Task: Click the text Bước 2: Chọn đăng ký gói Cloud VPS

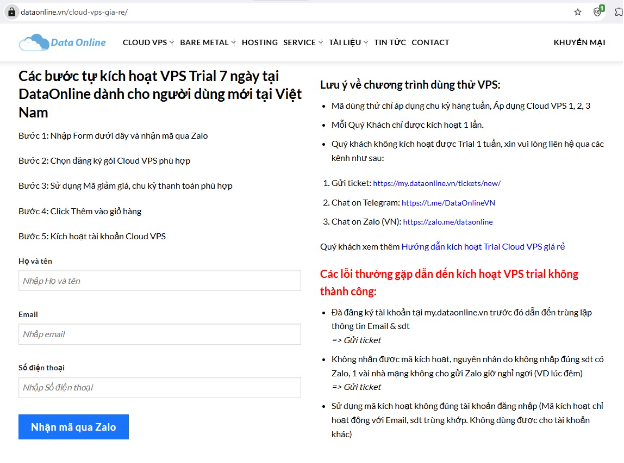Action: [x=104, y=161]
